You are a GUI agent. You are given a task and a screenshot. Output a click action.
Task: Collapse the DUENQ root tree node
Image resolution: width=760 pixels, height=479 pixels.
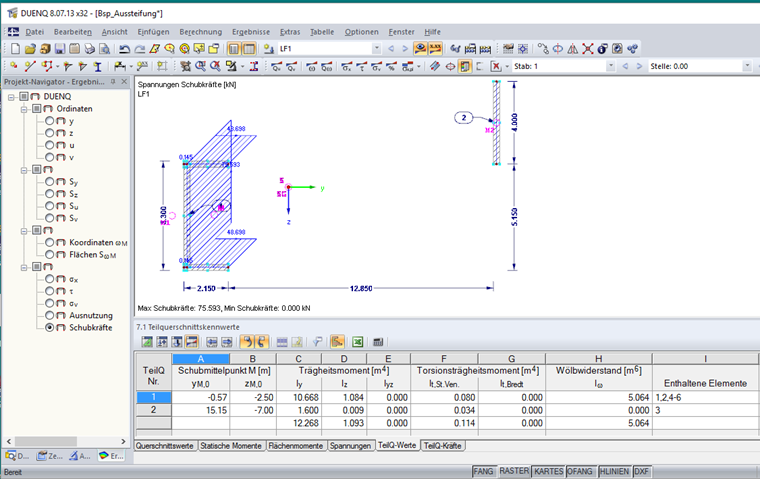pos(11,97)
